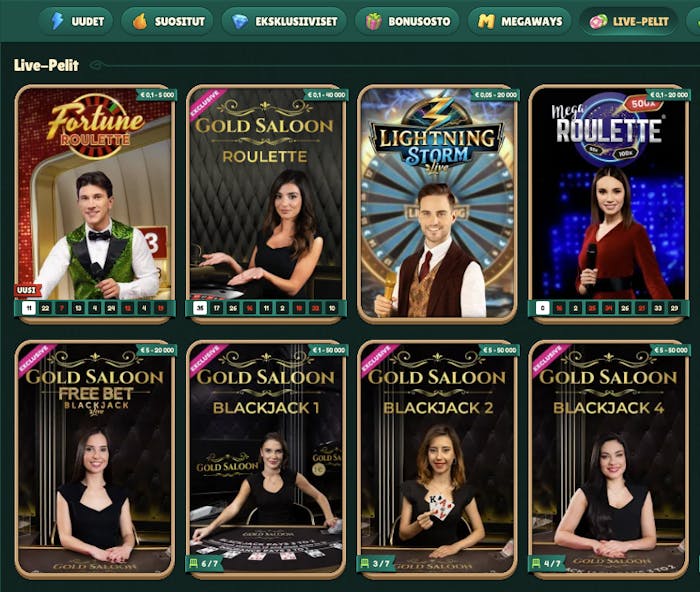The height and width of the screenshot is (592, 700).
Task: Open the Suositut category tab
Action: click(x=167, y=21)
